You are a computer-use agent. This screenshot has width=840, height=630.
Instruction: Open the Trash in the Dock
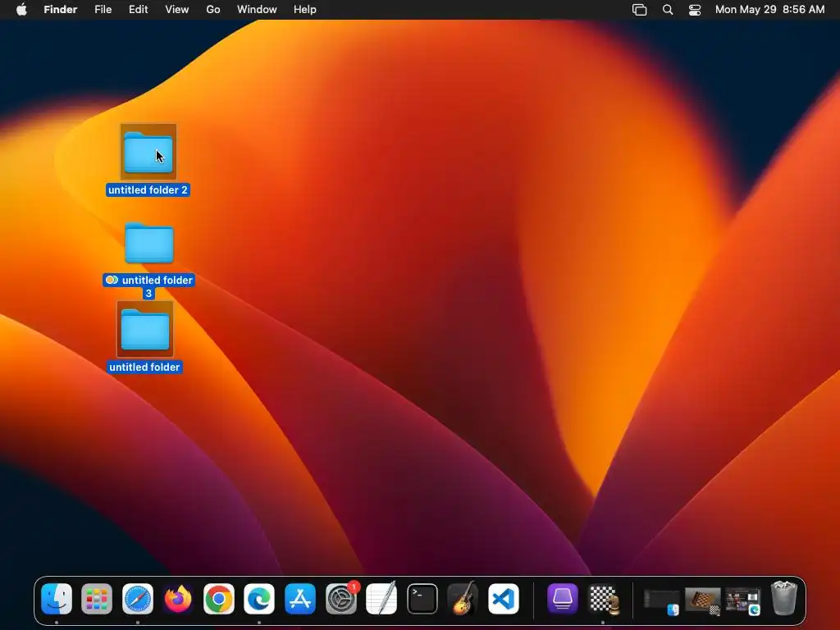784,598
